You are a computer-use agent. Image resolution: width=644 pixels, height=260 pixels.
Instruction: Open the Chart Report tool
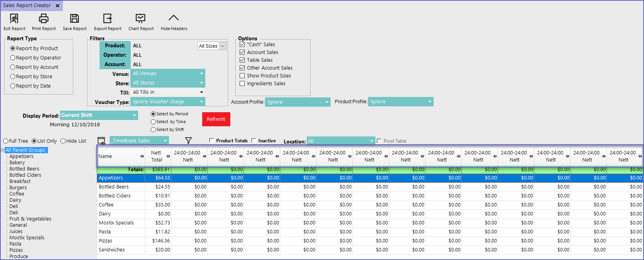pyautogui.click(x=141, y=18)
